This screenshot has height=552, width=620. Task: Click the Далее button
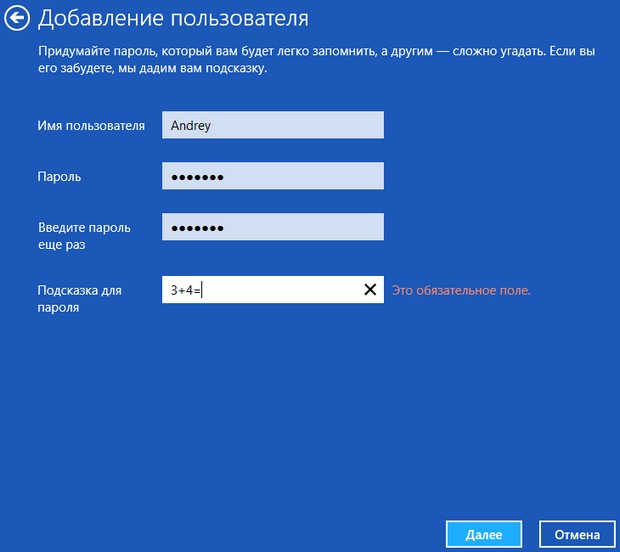coord(483,534)
